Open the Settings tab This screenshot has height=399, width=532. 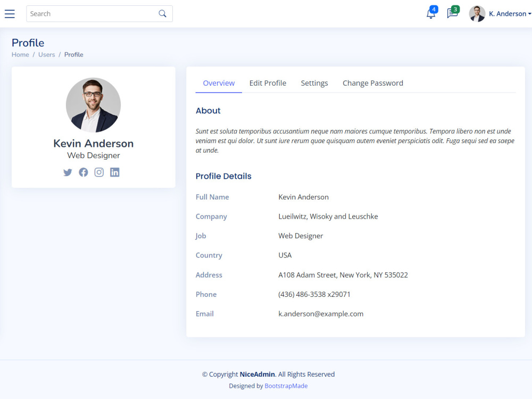(314, 83)
